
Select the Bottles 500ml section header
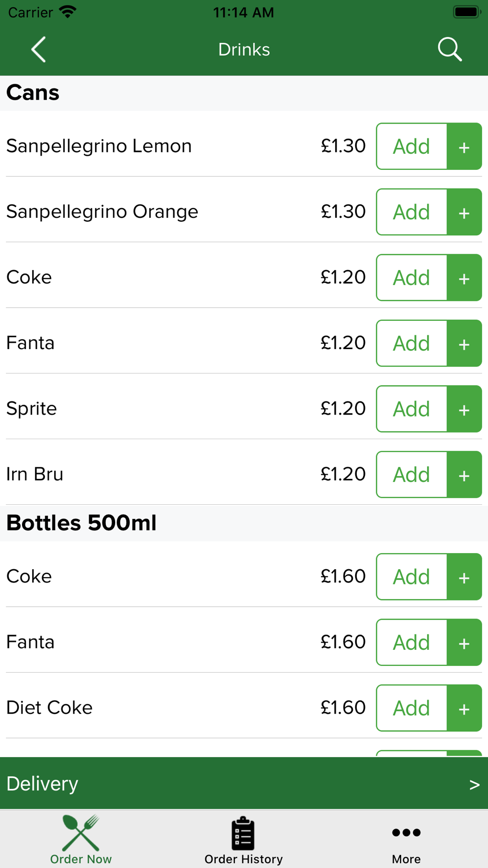[x=244, y=523]
